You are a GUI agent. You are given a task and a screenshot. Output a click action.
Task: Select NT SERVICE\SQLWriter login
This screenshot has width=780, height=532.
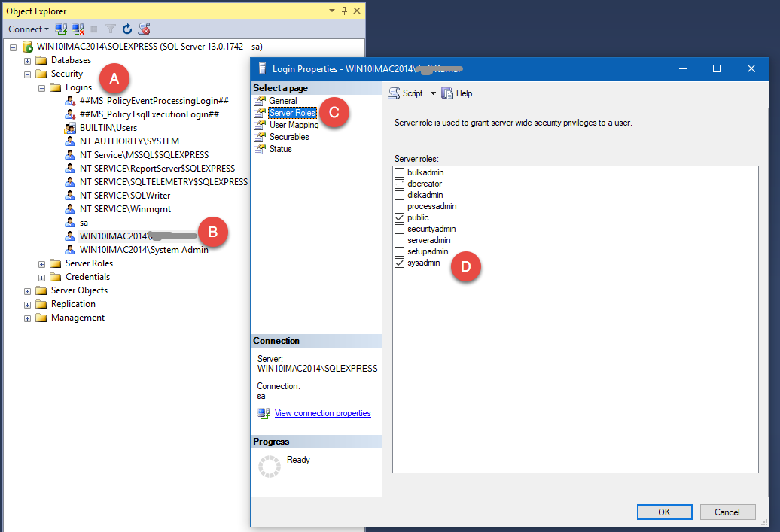point(125,196)
